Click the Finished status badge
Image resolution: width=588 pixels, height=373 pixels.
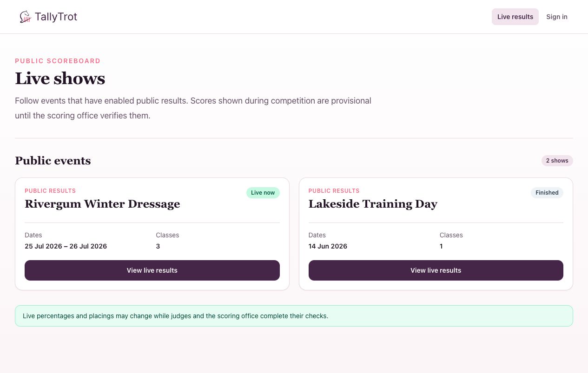(x=547, y=193)
